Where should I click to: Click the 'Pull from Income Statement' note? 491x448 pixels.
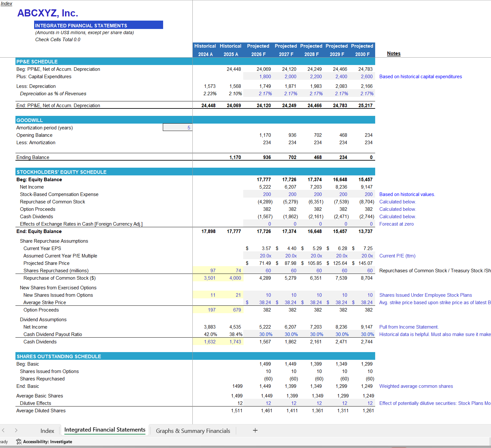(409, 327)
